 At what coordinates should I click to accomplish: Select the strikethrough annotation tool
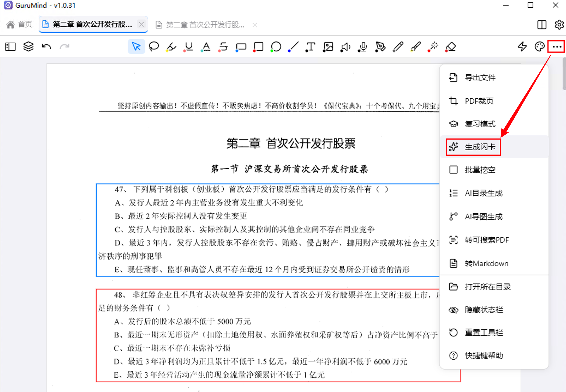tap(224, 47)
